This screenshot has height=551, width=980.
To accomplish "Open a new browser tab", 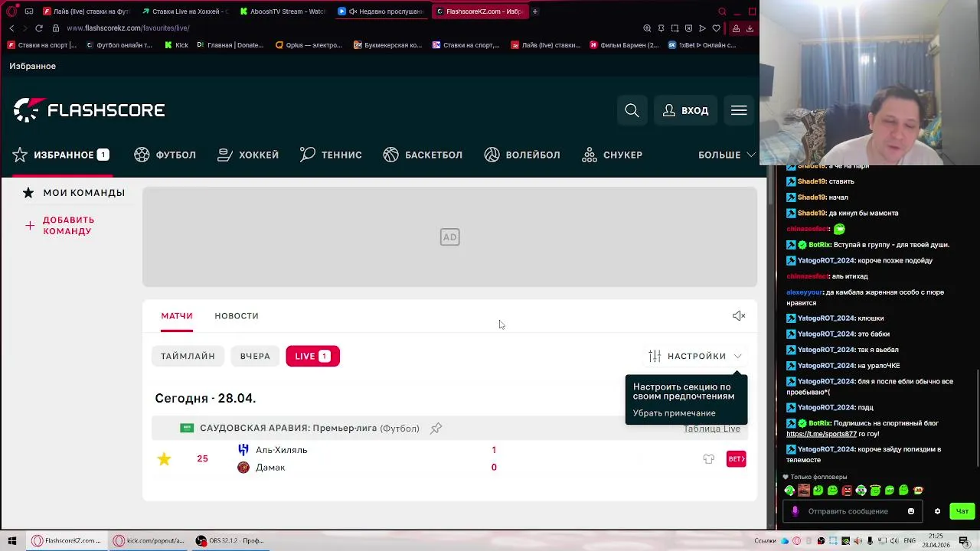I will tap(535, 11).
